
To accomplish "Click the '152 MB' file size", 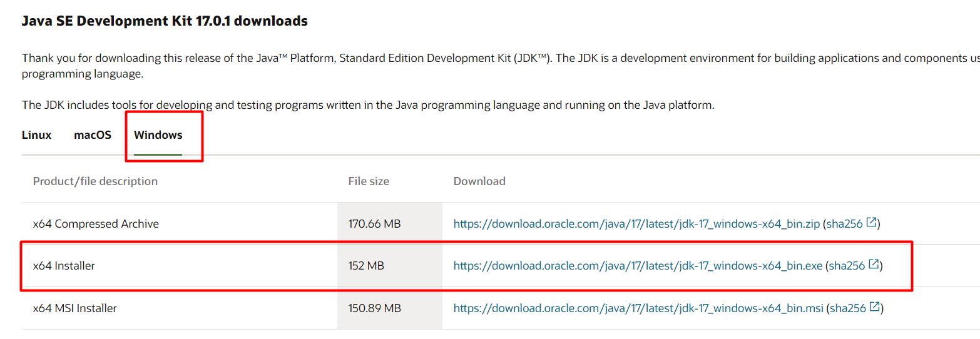I will 366,266.
